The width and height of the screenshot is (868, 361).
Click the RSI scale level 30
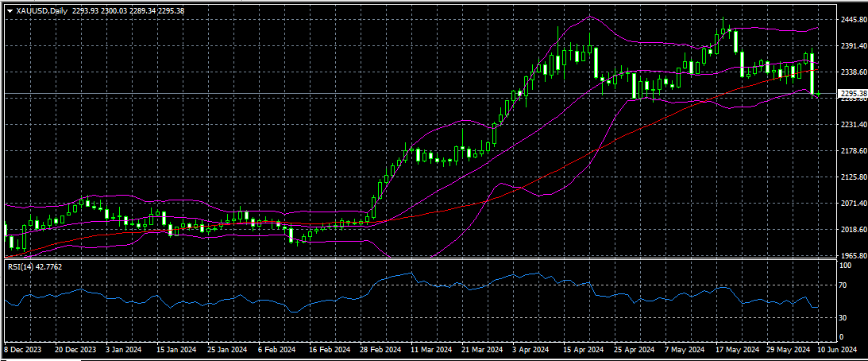tap(845, 317)
